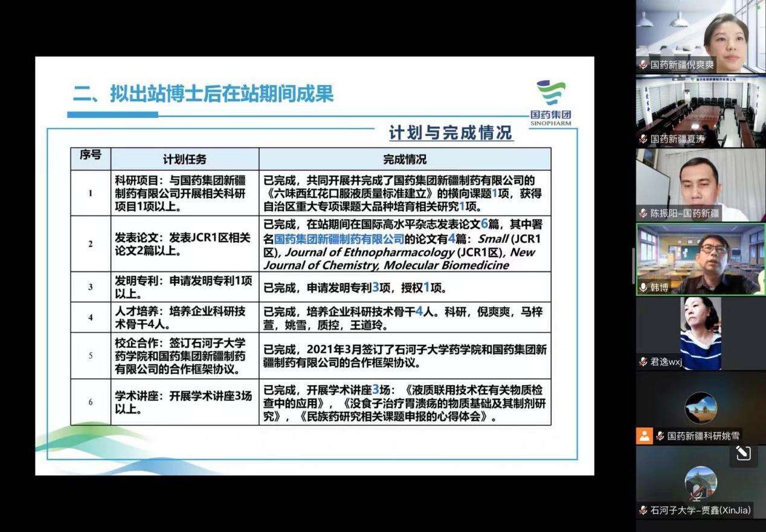The width and height of the screenshot is (766, 532).
Task: Click the slide heading 计划与完成情况
Action: coord(451,133)
